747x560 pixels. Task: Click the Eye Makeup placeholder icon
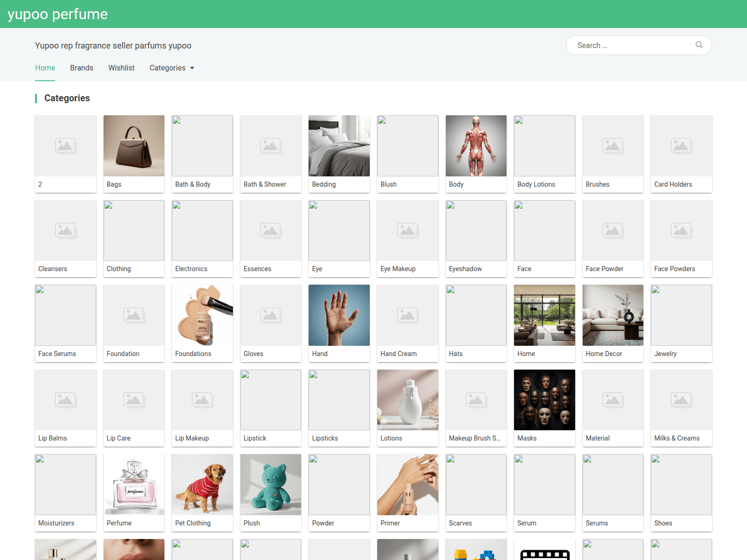coord(408,231)
